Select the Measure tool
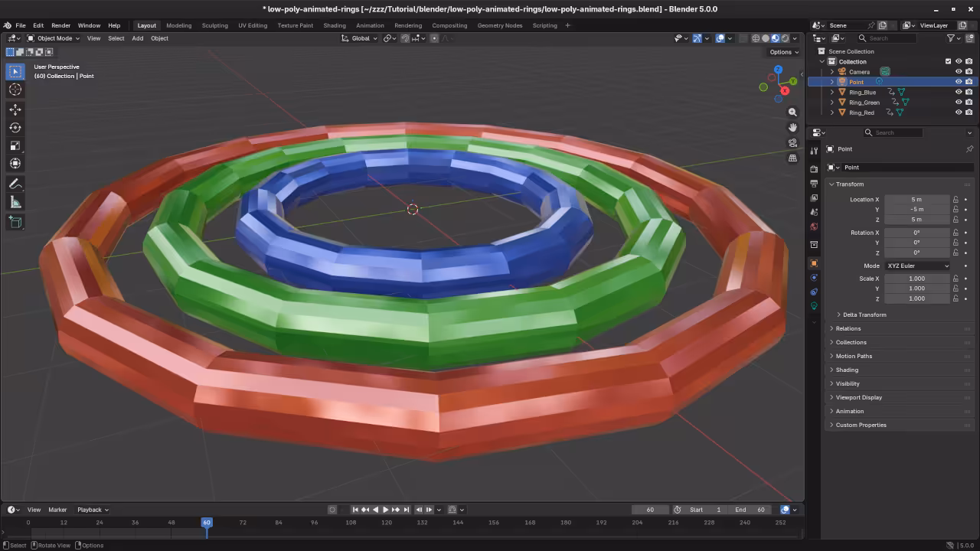Screen dimensions: 980x551 click(x=15, y=201)
